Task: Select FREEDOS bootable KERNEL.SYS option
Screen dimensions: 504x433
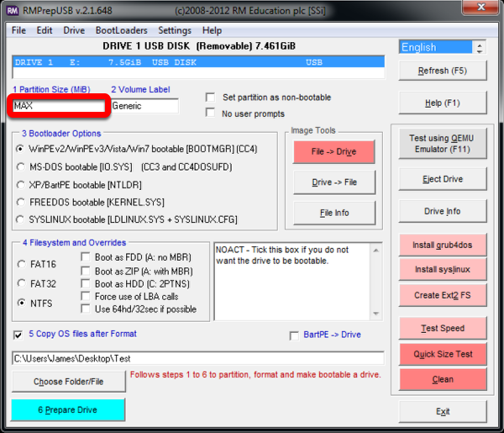Action: pyautogui.click(x=20, y=202)
